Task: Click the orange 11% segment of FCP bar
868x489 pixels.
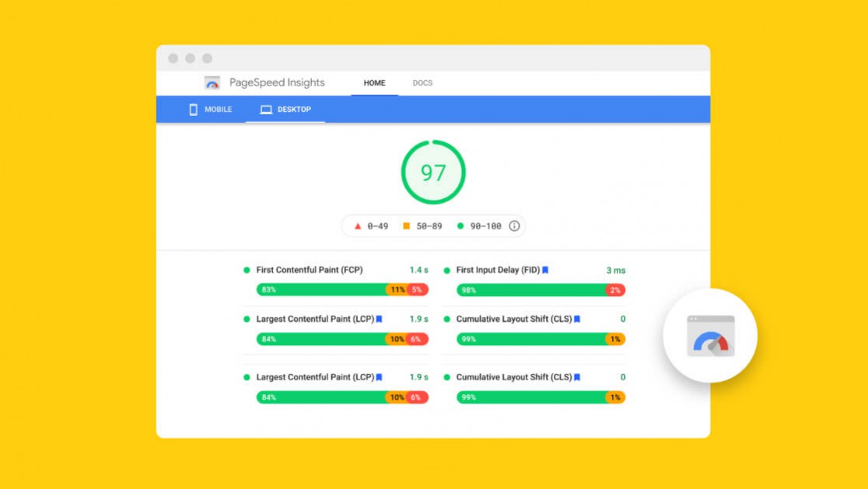Action: tap(397, 289)
